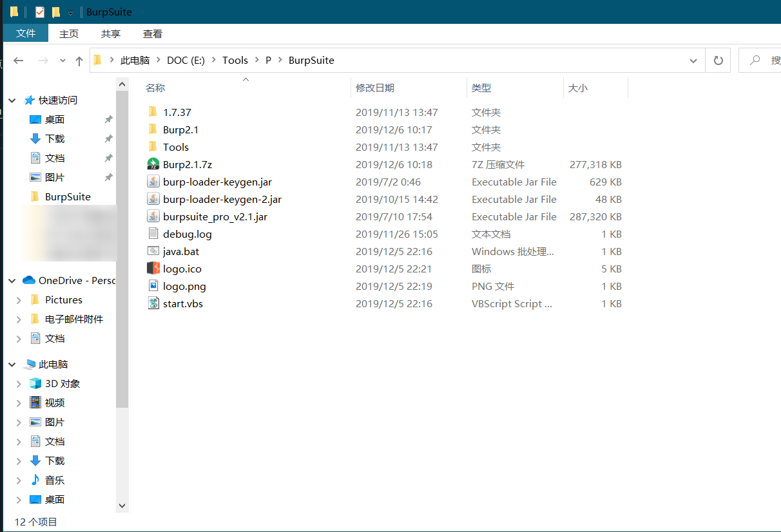This screenshot has height=532, width=781.
Task: Open the address bar history dropdown
Action: pos(693,61)
